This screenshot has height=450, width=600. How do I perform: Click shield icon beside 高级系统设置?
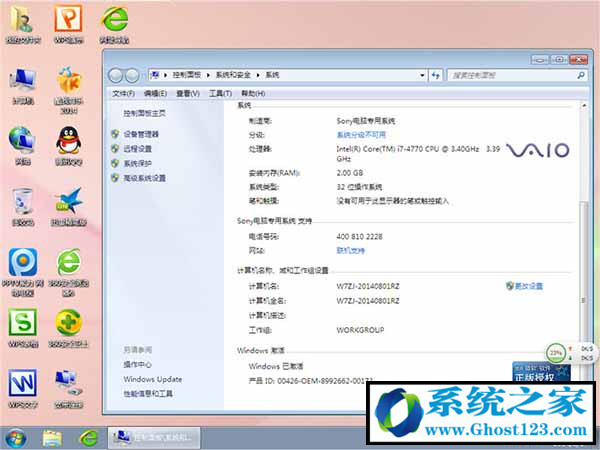click(x=115, y=178)
